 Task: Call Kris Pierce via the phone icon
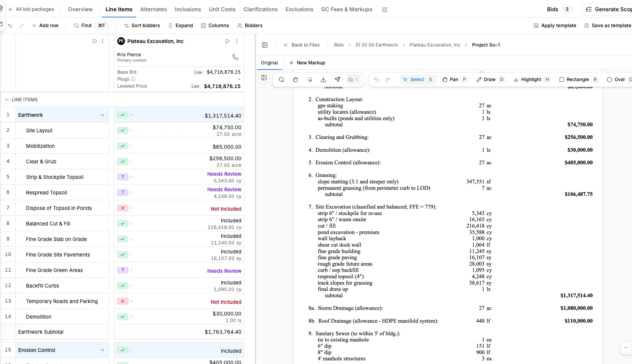(x=235, y=57)
